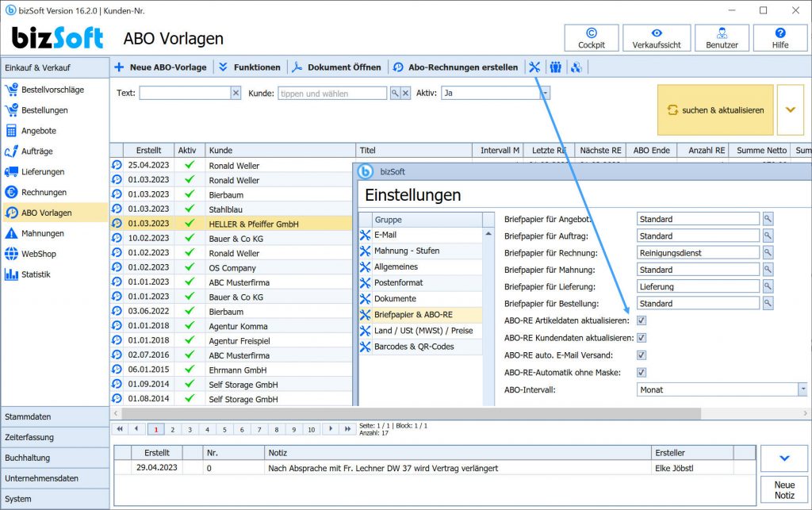
Task: Browse Briefpapier für Lieferung lookup icon
Action: coord(768,286)
